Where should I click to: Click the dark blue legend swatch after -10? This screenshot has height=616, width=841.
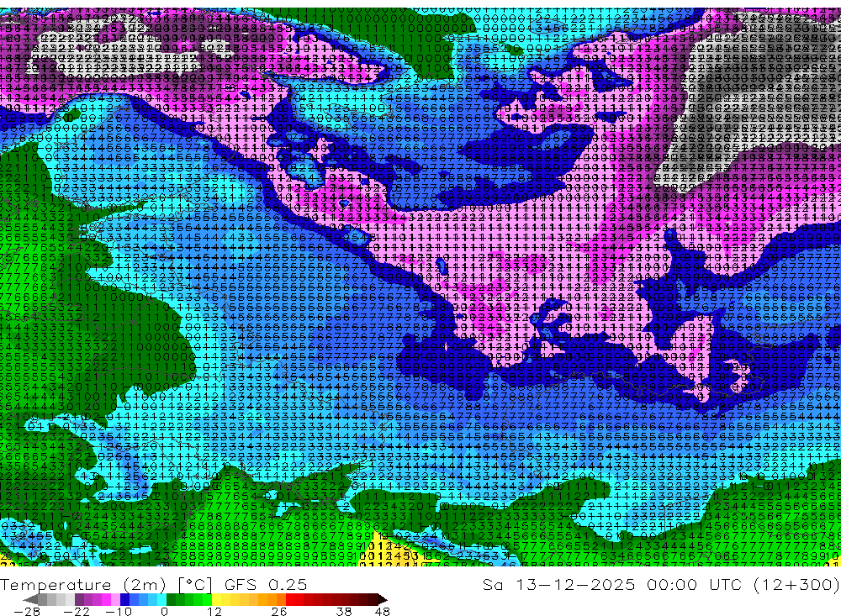(x=124, y=599)
